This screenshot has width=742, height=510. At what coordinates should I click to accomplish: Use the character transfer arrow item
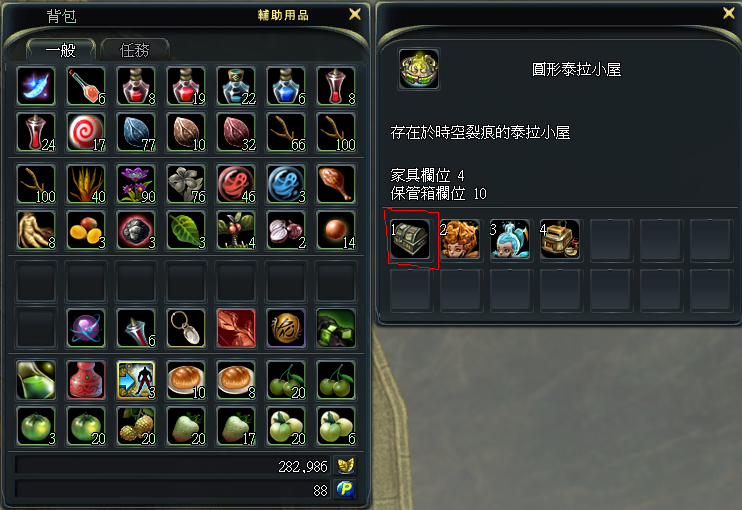point(136,380)
